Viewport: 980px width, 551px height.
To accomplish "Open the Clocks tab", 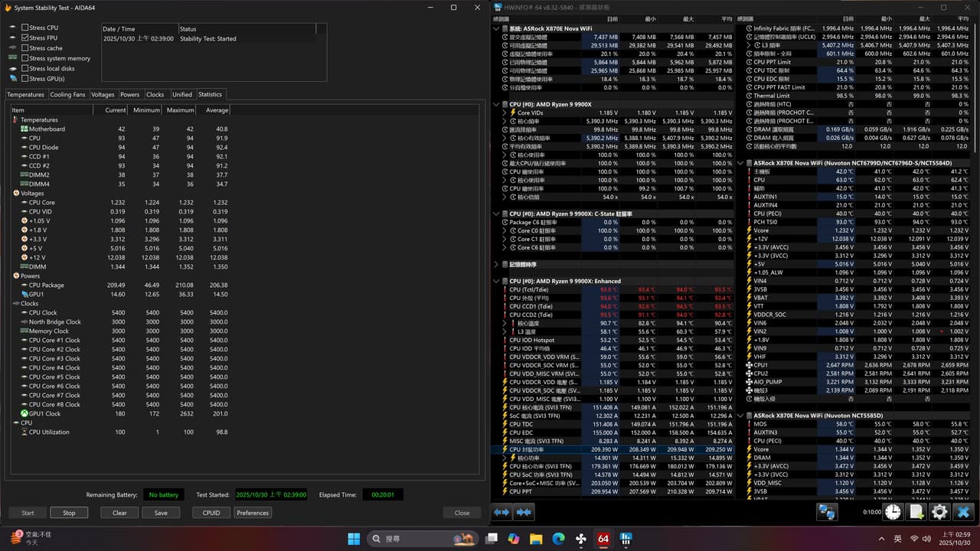I will (x=155, y=95).
